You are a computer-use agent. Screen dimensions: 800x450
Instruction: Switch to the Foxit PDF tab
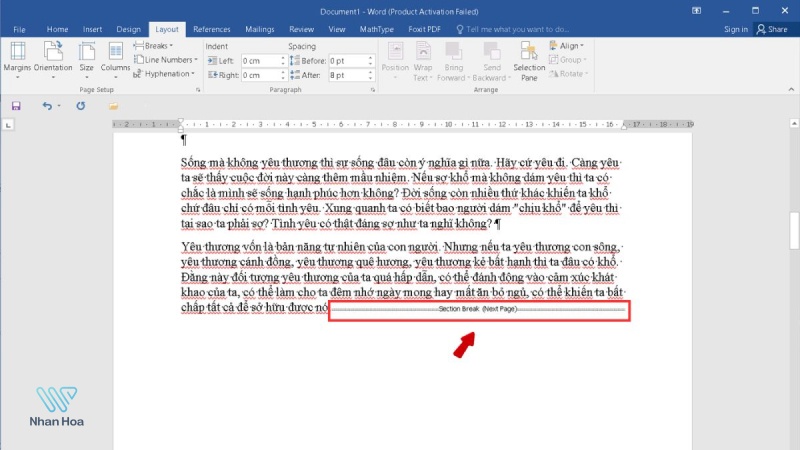pyautogui.click(x=424, y=30)
